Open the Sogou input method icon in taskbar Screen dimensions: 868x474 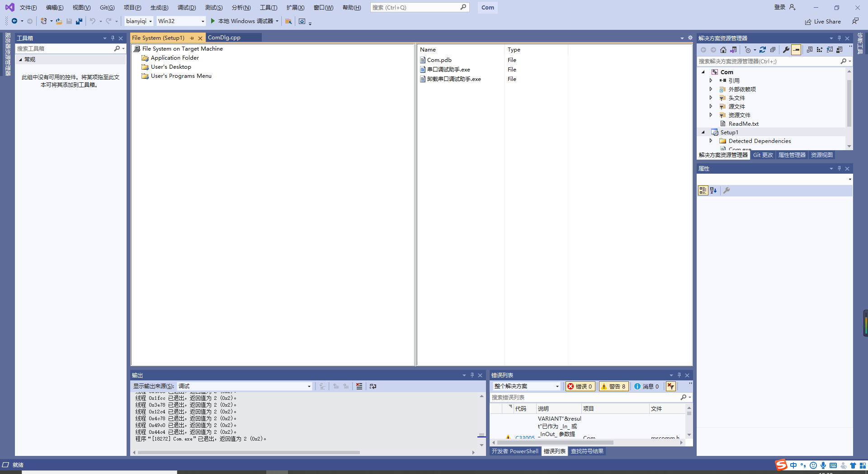(781, 465)
